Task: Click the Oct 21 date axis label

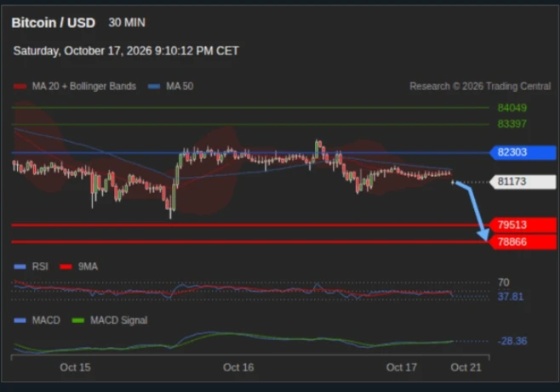Action: [466, 367]
